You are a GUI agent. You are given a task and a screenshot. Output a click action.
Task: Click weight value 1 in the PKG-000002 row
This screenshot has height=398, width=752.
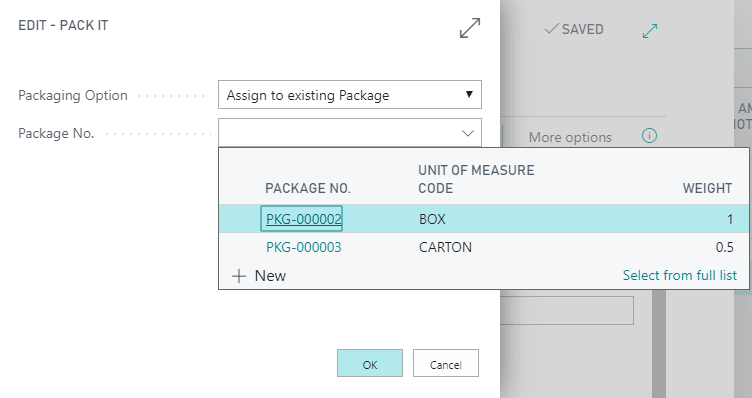[x=729, y=219]
